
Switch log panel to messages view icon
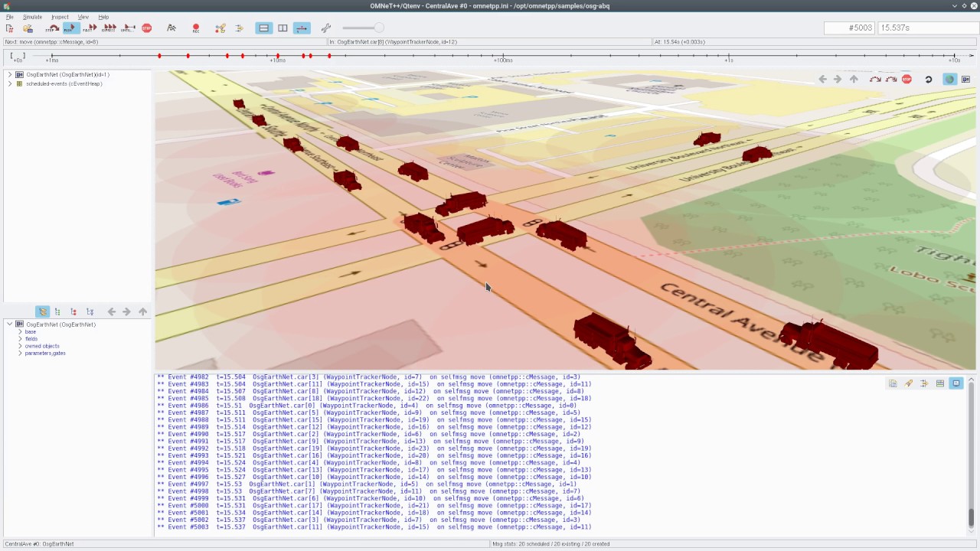pos(940,383)
